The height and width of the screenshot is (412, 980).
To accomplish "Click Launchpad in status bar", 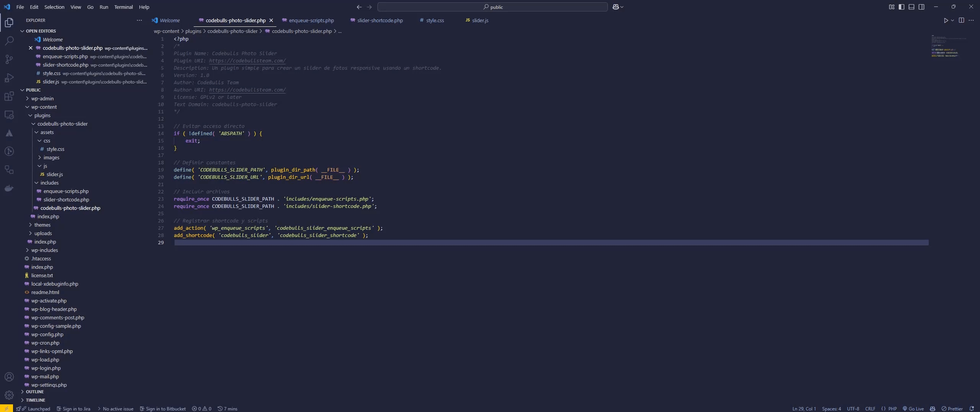I will 39,409.
